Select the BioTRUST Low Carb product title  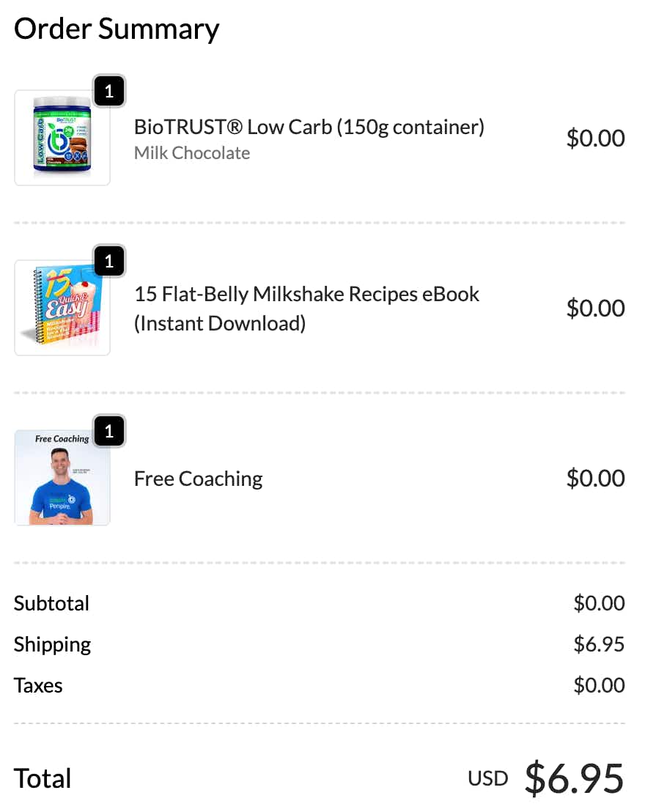pyautogui.click(x=309, y=127)
